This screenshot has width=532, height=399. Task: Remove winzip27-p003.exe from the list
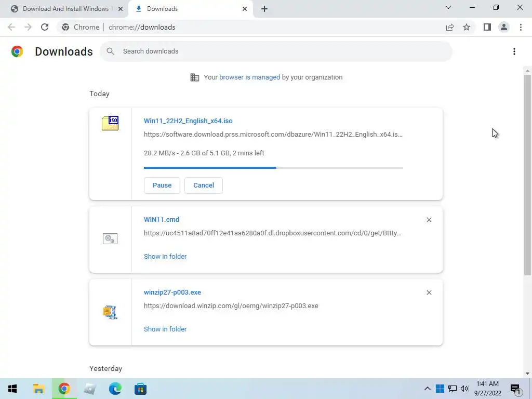tap(429, 292)
